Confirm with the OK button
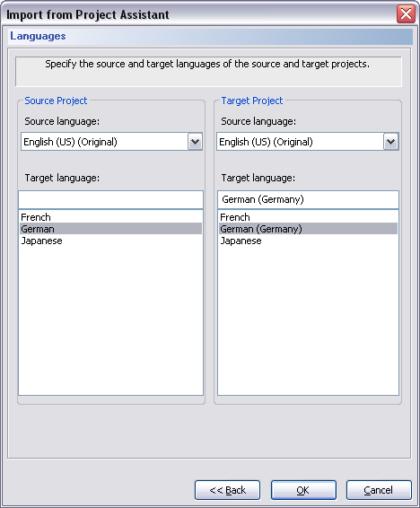This screenshot has height=508, width=420. [303, 490]
